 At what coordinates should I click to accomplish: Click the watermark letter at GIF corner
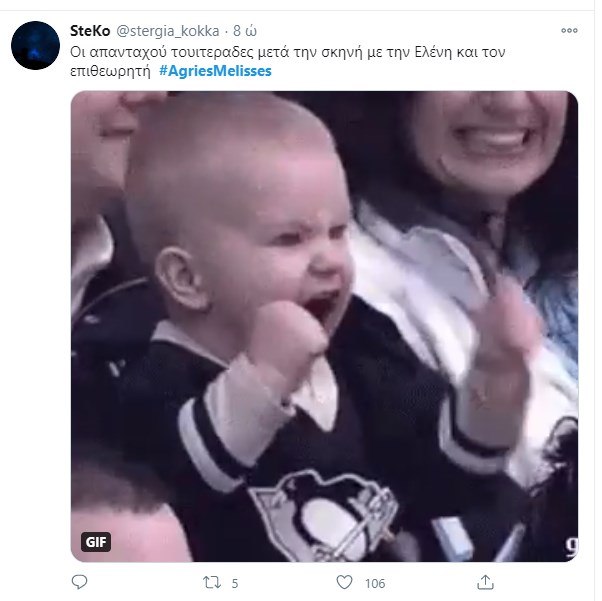(x=572, y=546)
